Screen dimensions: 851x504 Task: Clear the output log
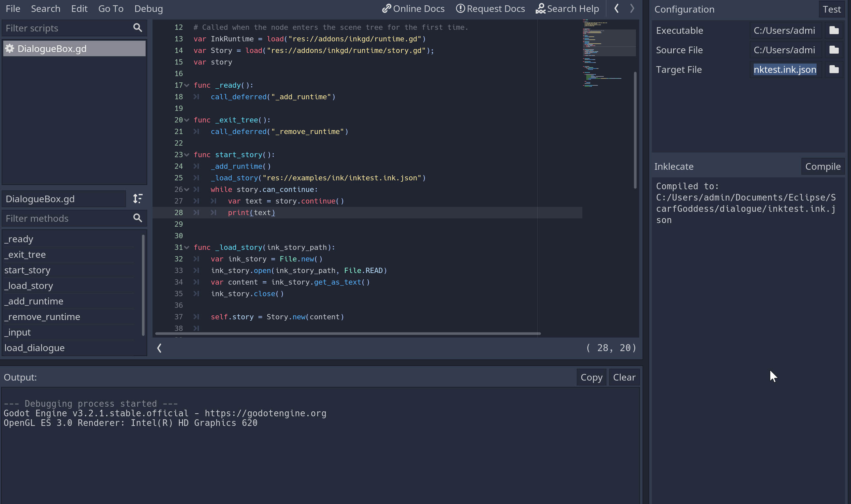coord(624,377)
